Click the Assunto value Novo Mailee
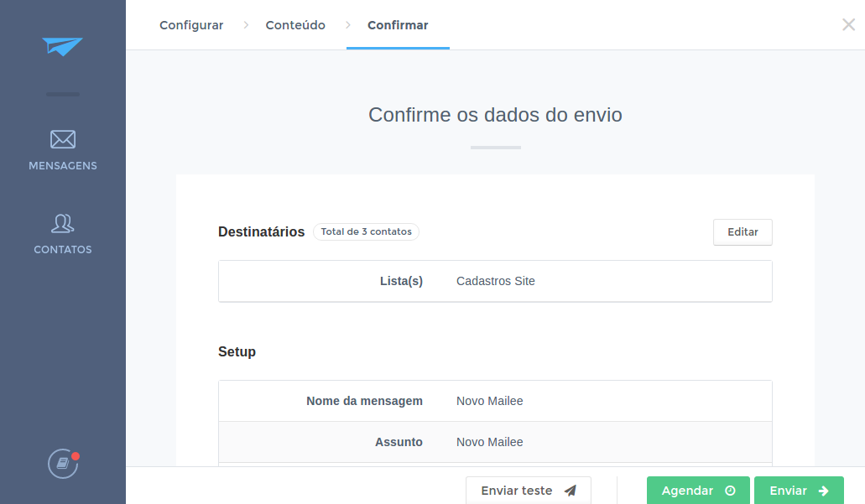Viewport: 865px width, 504px height. coord(489,442)
